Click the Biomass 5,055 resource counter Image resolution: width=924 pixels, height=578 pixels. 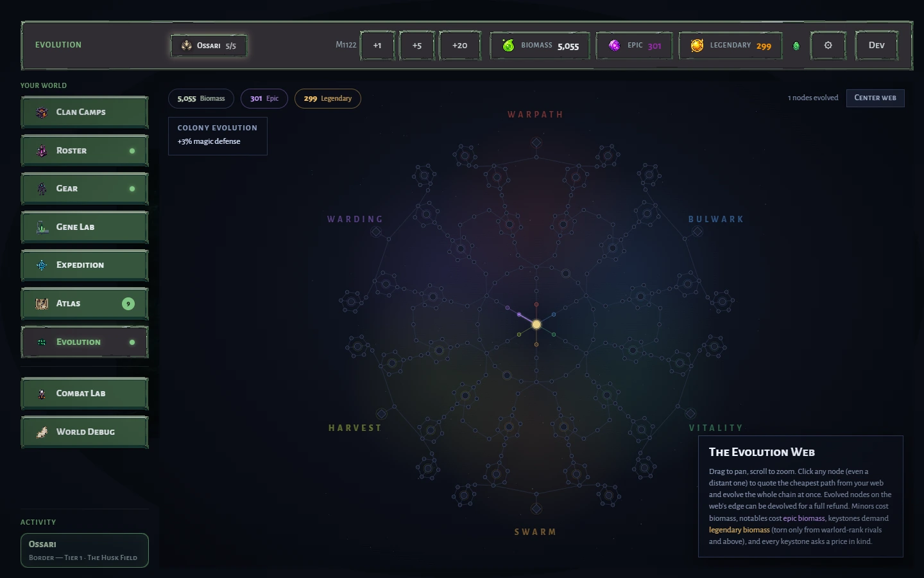tap(540, 46)
